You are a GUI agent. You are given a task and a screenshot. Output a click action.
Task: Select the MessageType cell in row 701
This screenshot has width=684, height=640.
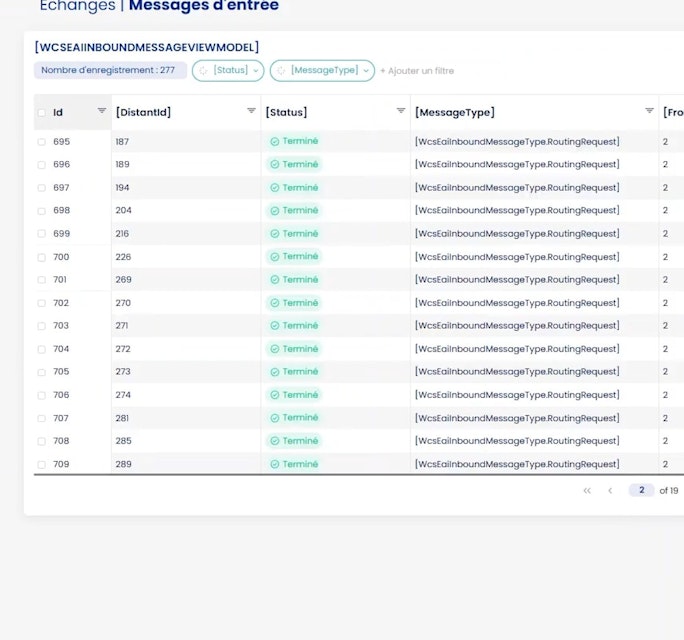(x=517, y=280)
